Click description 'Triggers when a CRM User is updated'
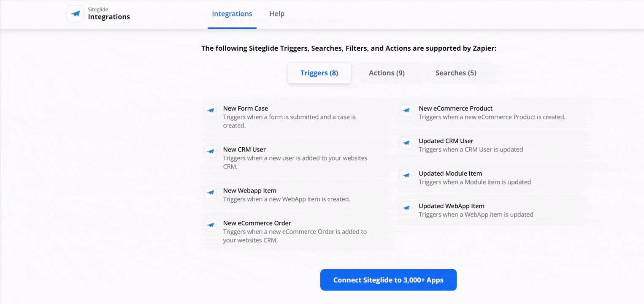This screenshot has width=644, height=304. click(x=471, y=149)
